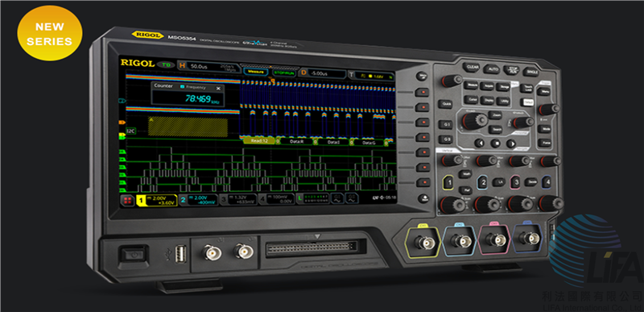The height and width of the screenshot is (312, 644).
Task: Open the T trigger settings field
Action: 371,75
